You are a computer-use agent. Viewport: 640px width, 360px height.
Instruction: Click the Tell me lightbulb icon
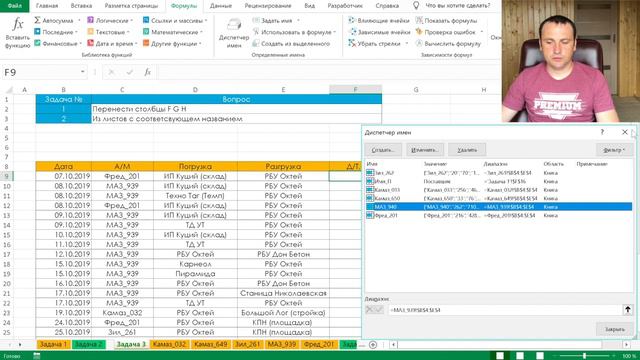pyautogui.click(x=416, y=6)
